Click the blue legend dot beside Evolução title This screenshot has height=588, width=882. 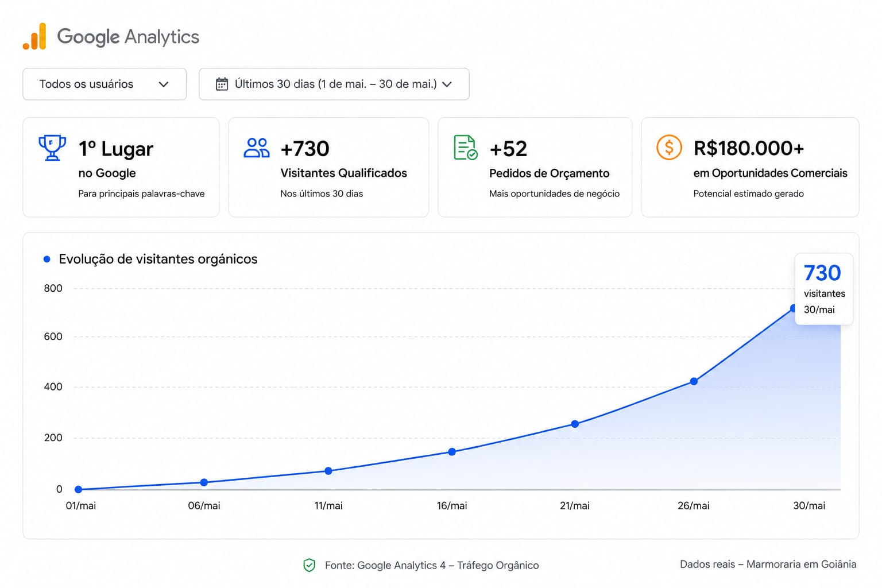click(x=47, y=259)
